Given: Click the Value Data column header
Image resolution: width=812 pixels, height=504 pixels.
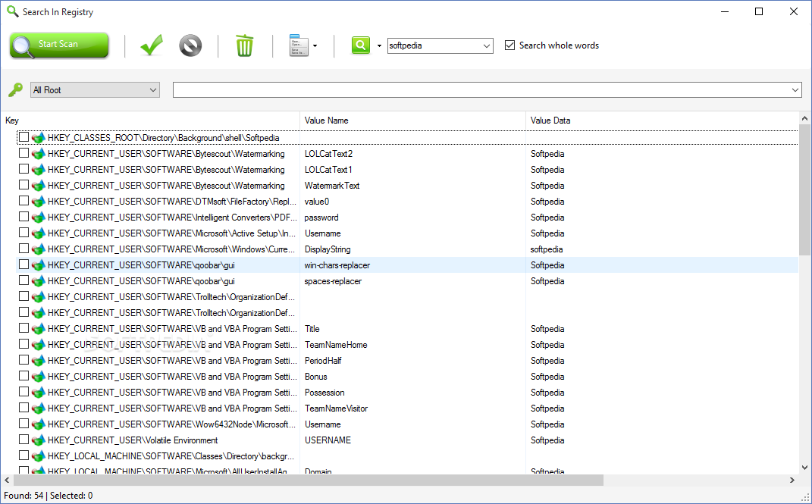Looking at the screenshot, I should [663, 121].
